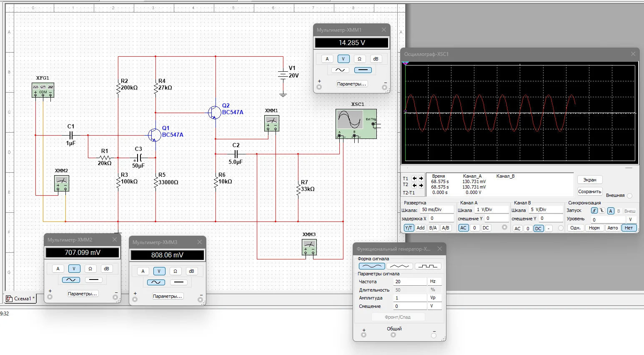
Task: Move cursor T2 left with arrow
Action: pyautogui.click(x=414, y=185)
